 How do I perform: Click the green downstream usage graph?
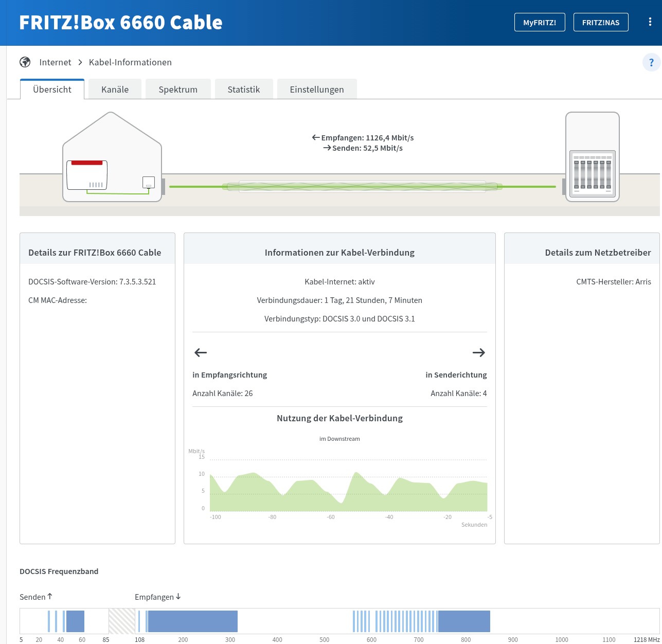click(x=348, y=492)
